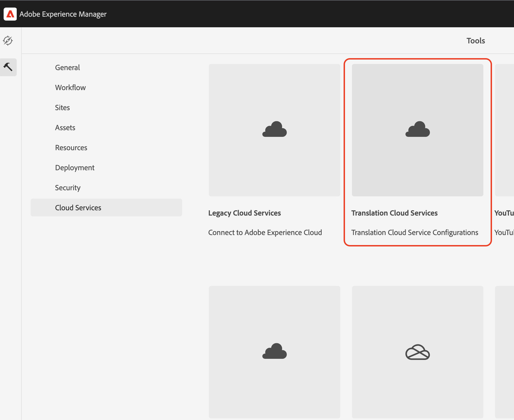Image resolution: width=514 pixels, height=420 pixels.
Task: Click the Adobe logo icon
Action: 10,14
